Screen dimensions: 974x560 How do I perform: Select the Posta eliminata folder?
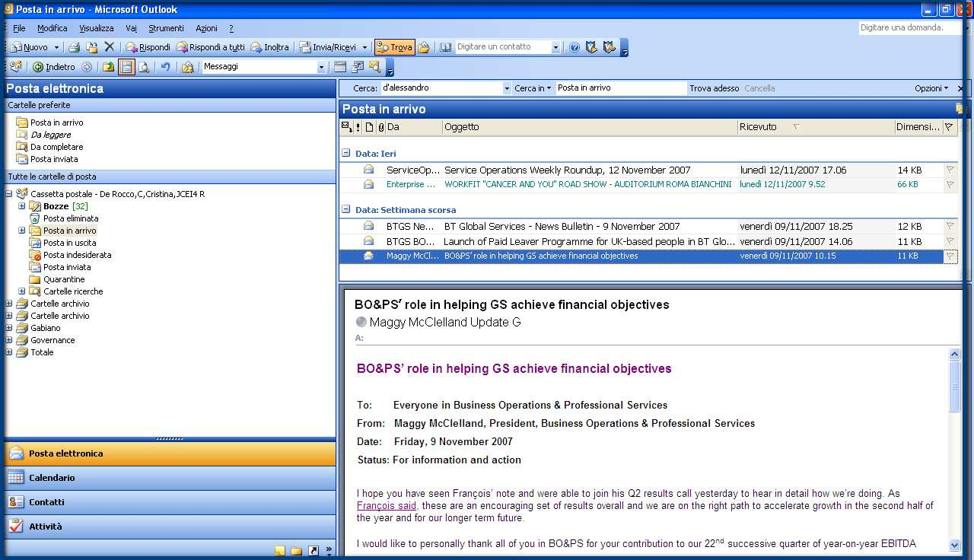click(70, 218)
